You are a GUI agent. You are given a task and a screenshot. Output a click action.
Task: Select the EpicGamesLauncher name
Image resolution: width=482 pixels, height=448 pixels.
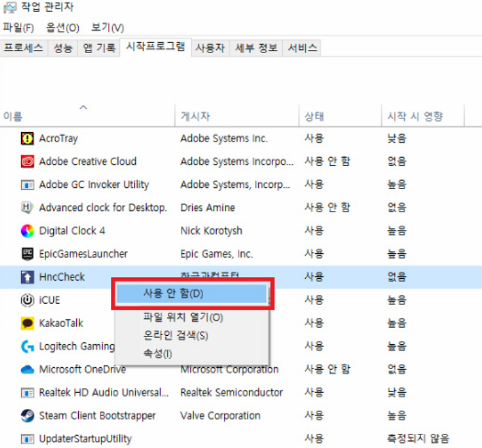coord(83,254)
